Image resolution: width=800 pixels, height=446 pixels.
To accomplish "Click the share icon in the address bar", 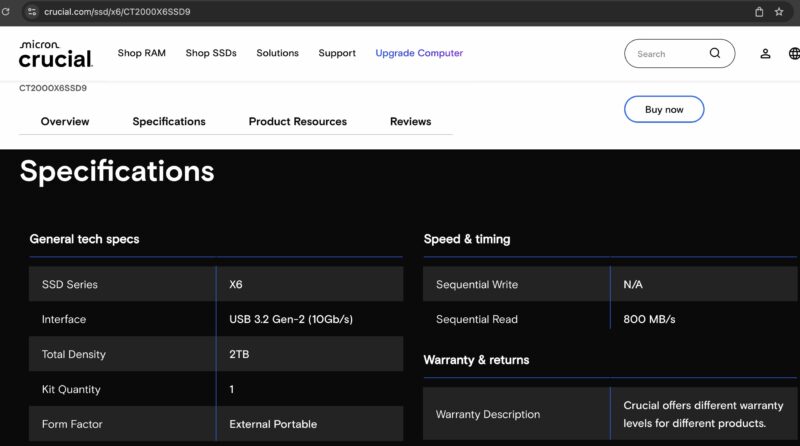I will [759, 12].
